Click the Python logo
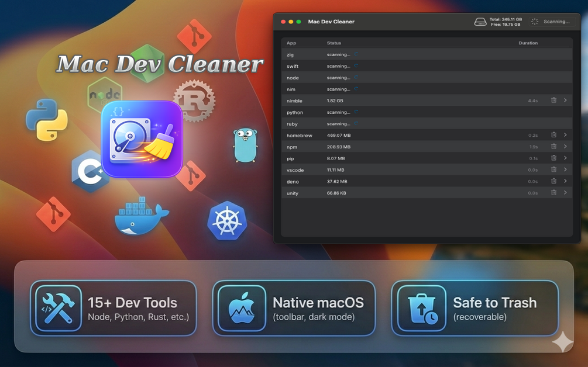The width and height of the screenshot is (588, 367). pos(47,120)
